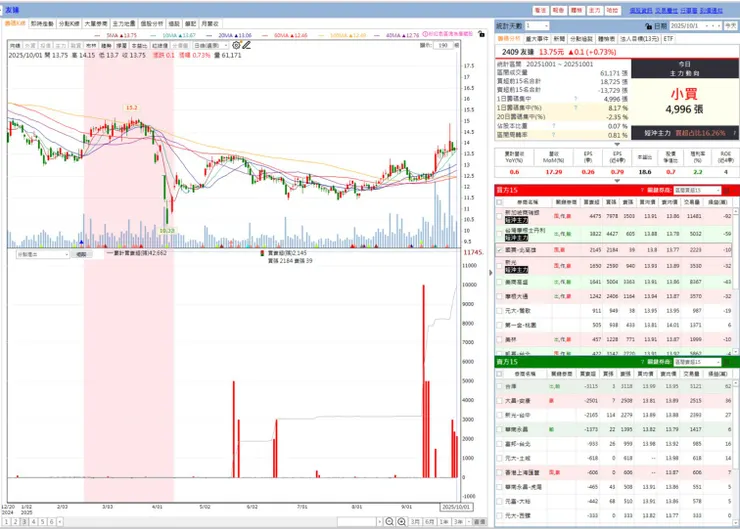Screen dimensions: 740x529
Task: Click the splitter arrow between chart and side panel
Action: tap(491, 272)
